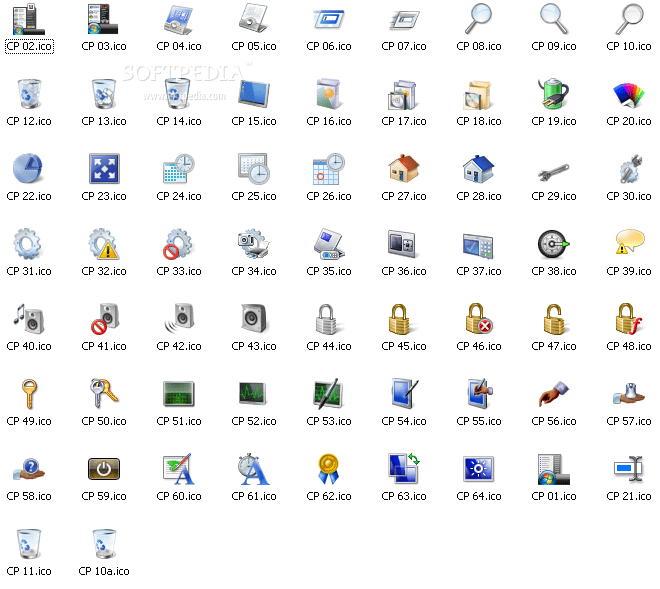Viewport: 660px width, 589px height.
Task: Click the file name CP 07.ico
Action: point(404,46)
